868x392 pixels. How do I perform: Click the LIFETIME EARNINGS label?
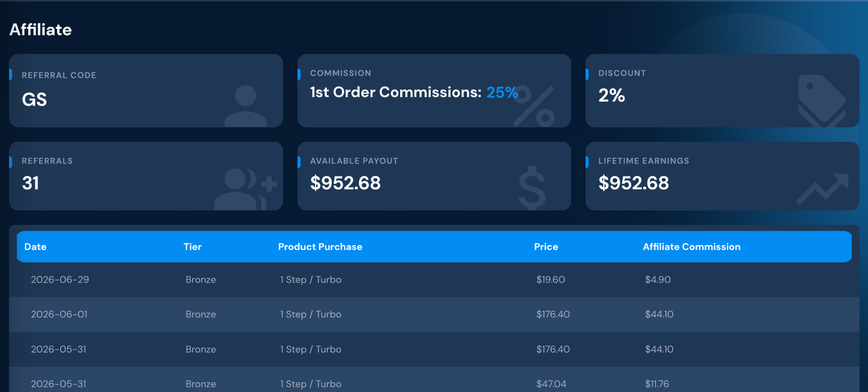(x=644, y=161)
